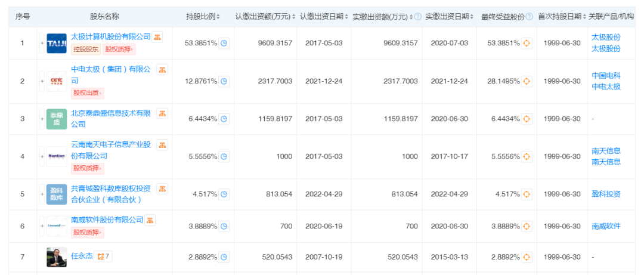Click the 股权质押 tag under 太极计算机

119,50
